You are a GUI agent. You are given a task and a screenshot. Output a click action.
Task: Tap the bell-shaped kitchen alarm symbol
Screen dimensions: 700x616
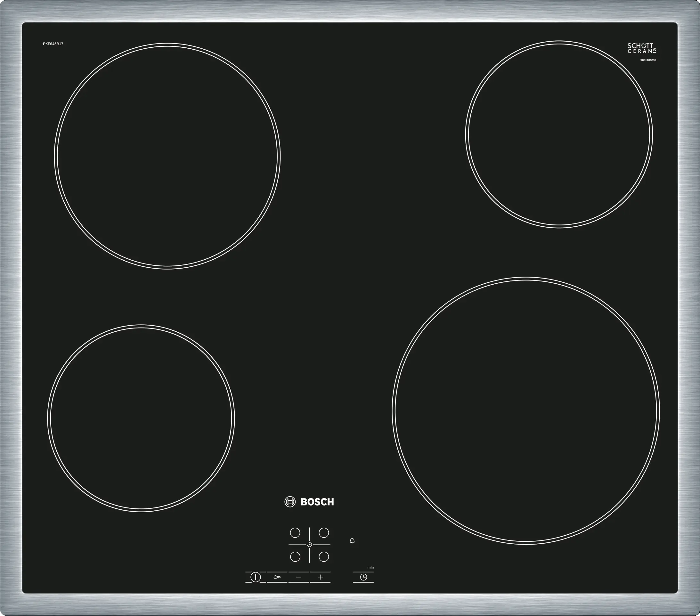[x=352, y=541]
